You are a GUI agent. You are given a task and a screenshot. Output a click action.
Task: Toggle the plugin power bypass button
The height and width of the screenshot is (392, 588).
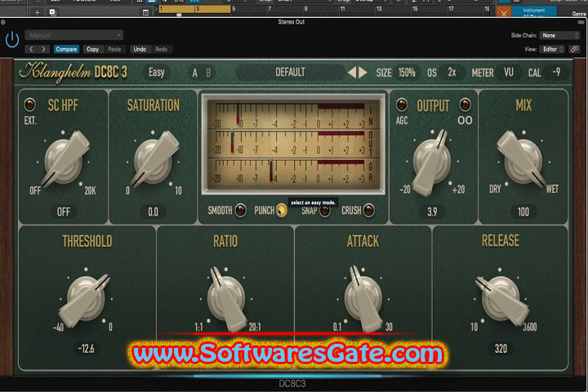(12, 40)
